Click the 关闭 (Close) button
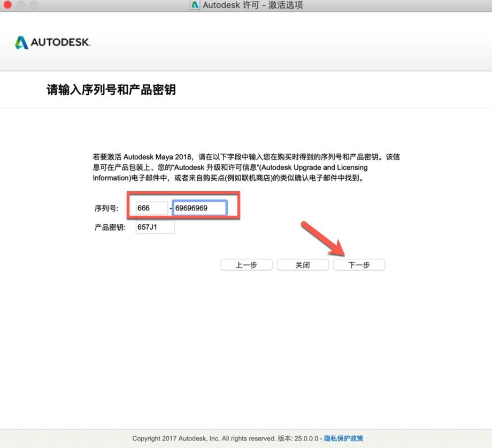 pyautogui.click(x=303, y=264)
